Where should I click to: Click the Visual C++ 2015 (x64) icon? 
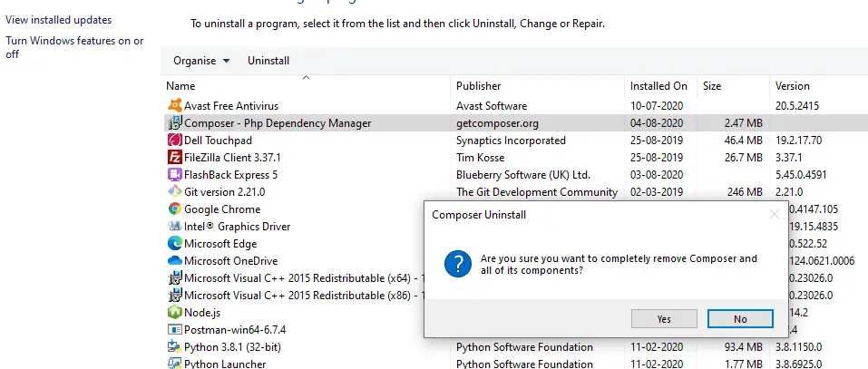[x=174, y=277]
